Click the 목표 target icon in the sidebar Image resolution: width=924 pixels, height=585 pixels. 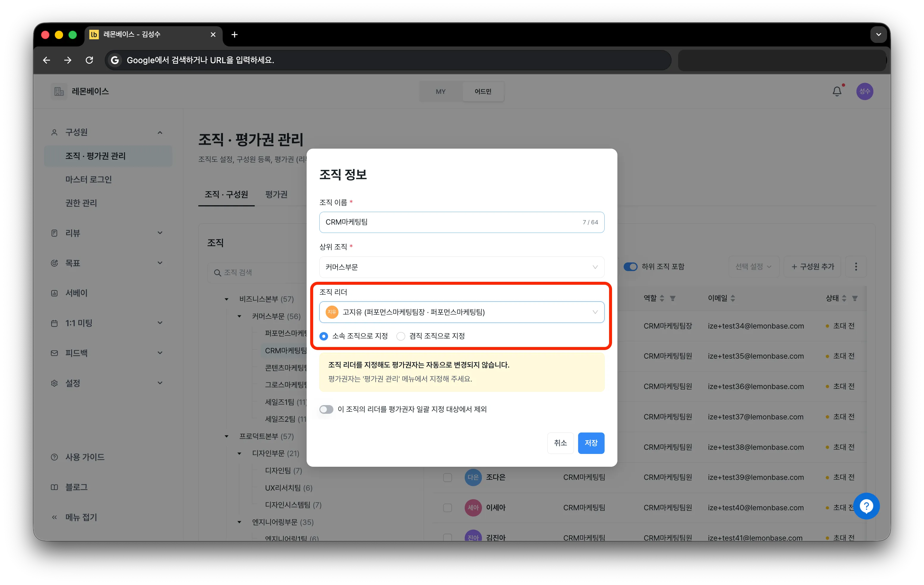pyautogui.click(x=54, y=263)
